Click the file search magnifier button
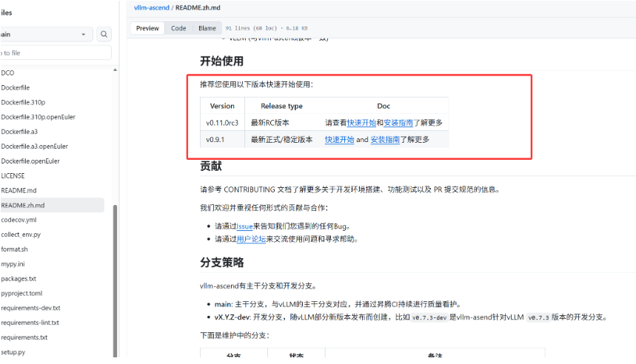Screen dimensions: 636x364 coord(104,34)
